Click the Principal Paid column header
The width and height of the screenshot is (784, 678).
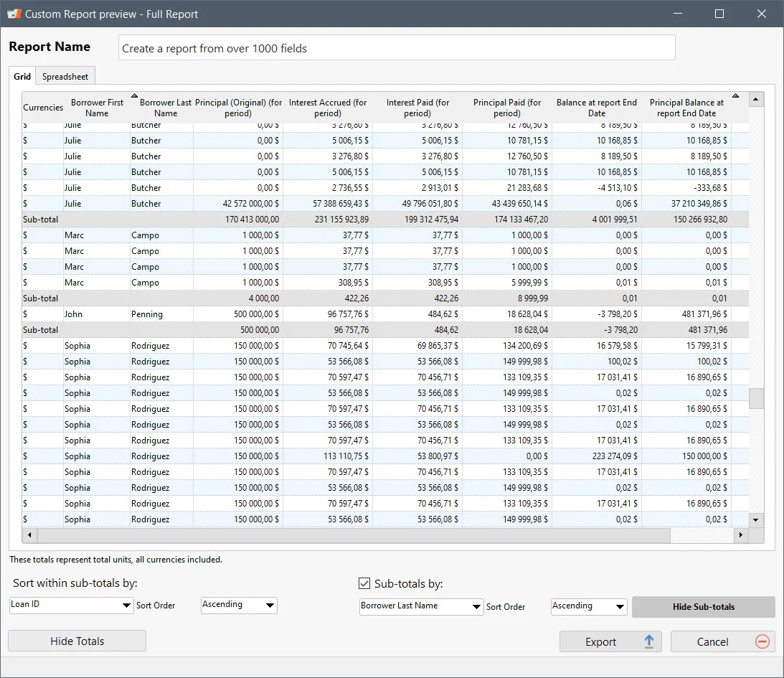click(x=507, y=108)
